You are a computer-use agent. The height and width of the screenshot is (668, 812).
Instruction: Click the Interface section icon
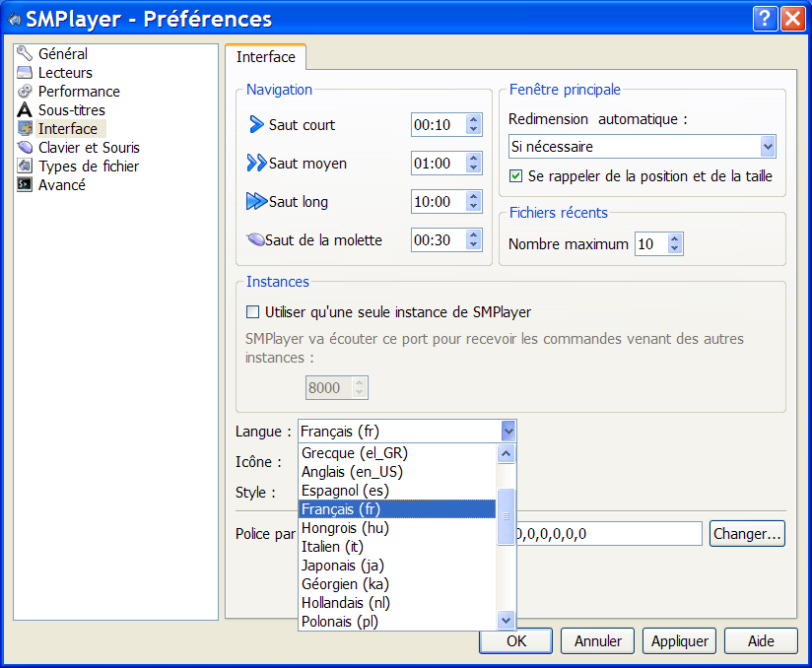25,128
